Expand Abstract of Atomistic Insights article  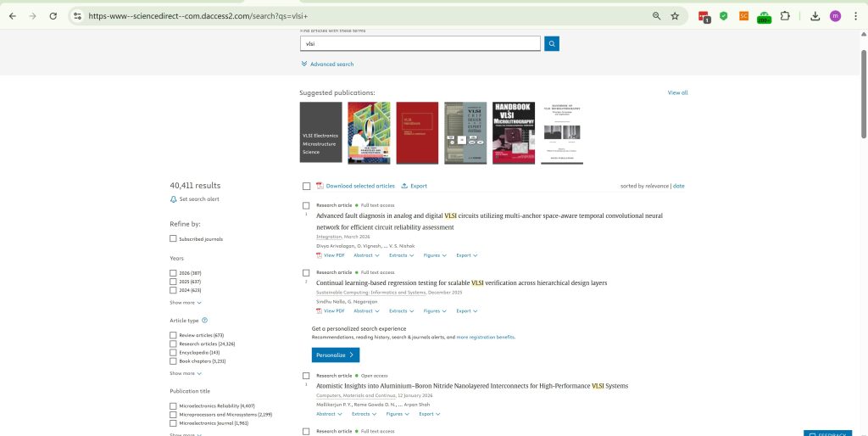[x=330, y=414]
